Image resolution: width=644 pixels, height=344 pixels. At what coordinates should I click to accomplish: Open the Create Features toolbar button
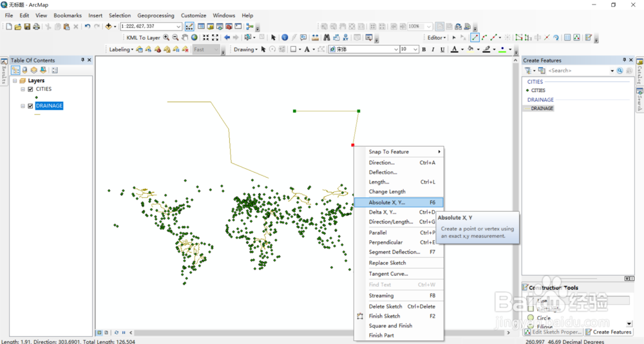click(588, 37)
